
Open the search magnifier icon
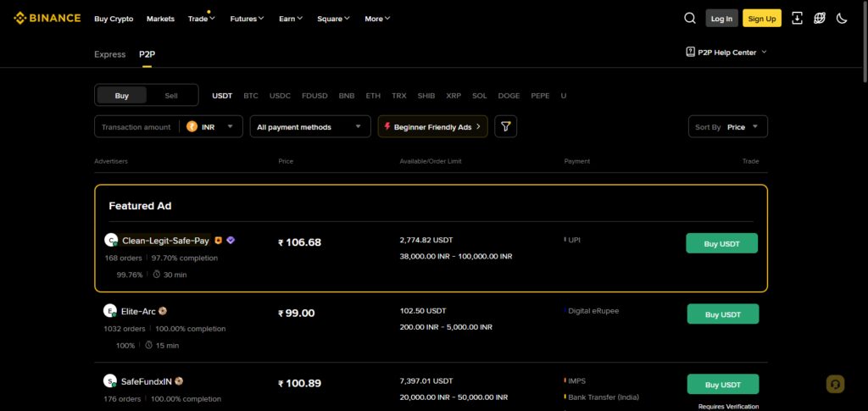coord(690,19)
